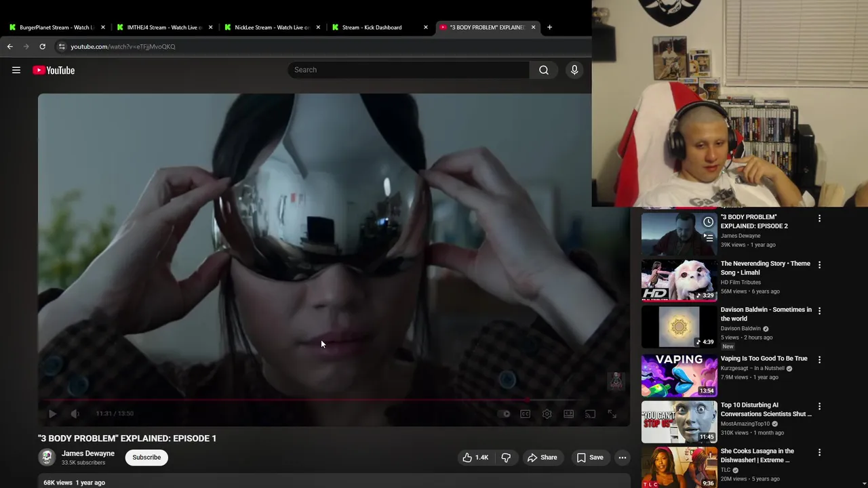Toggle the autoplay switch in player
Image resolution: width=868 pixels, height=488 pixels.
(504, 413)
